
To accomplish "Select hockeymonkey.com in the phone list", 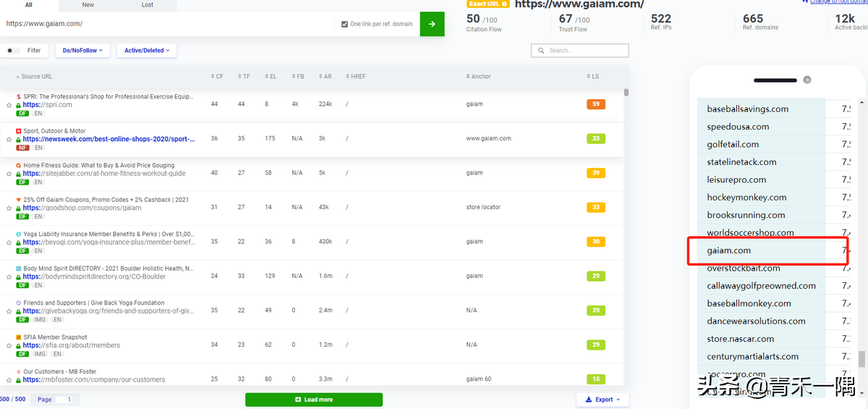I will pyautogui.click(x=746, y=198).
